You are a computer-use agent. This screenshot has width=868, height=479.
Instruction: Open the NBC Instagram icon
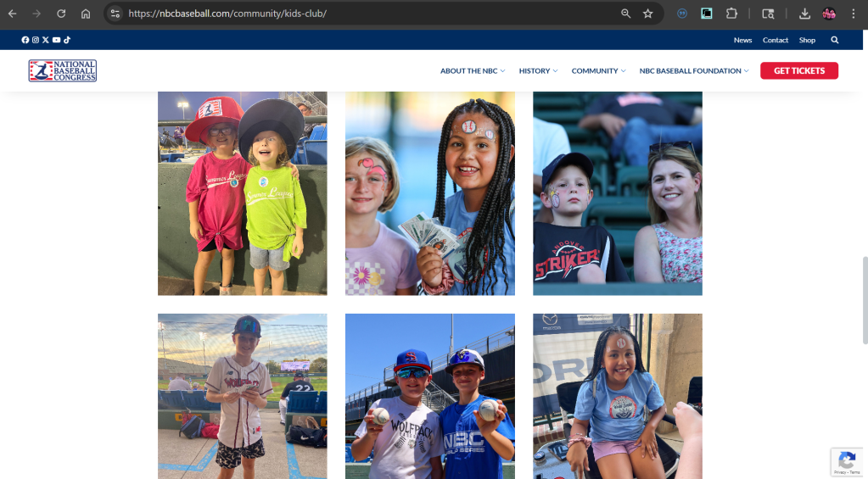[x=36, y=40]
